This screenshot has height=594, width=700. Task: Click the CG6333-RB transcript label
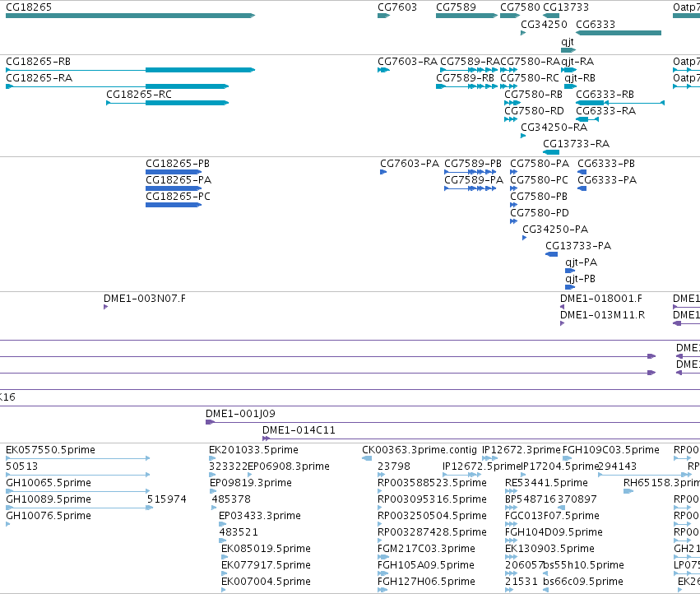point(605,95)
